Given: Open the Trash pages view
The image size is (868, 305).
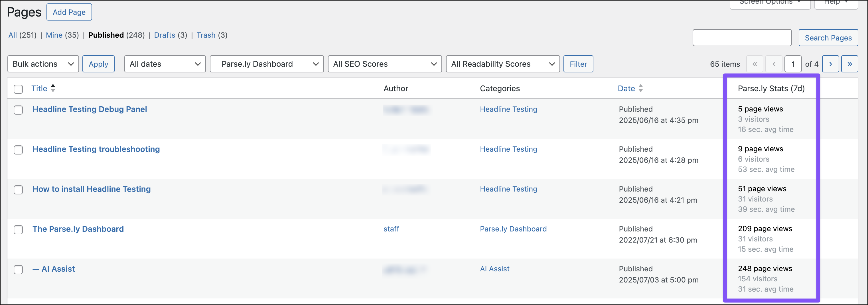Looking at the screenshot, I should pyautogui.click(x=206, y=35).
